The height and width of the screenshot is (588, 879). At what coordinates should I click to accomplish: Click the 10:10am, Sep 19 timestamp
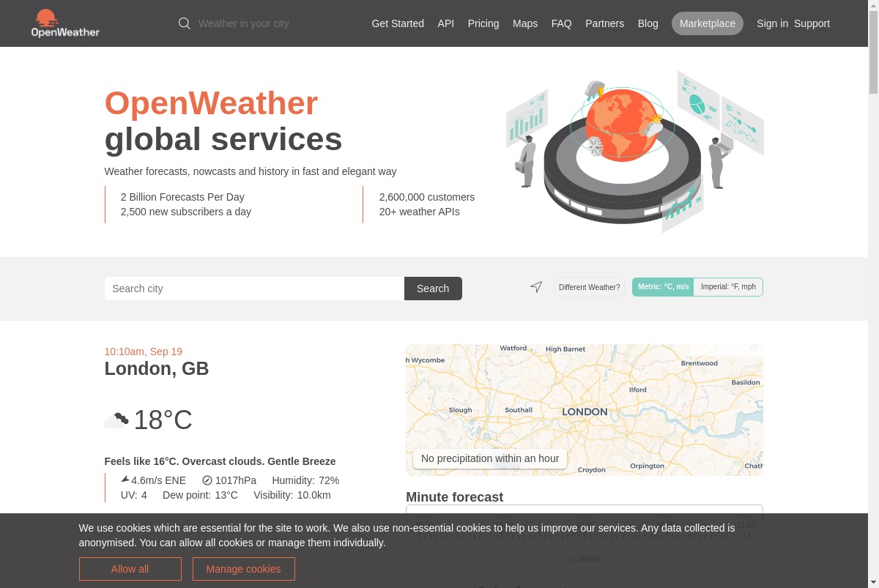pos(144,351)
